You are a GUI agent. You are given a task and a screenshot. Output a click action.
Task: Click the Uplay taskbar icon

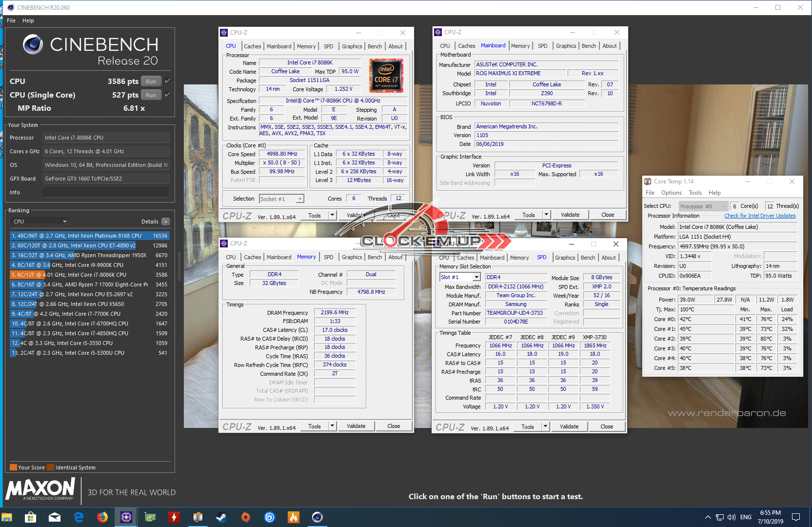(270, 517)
